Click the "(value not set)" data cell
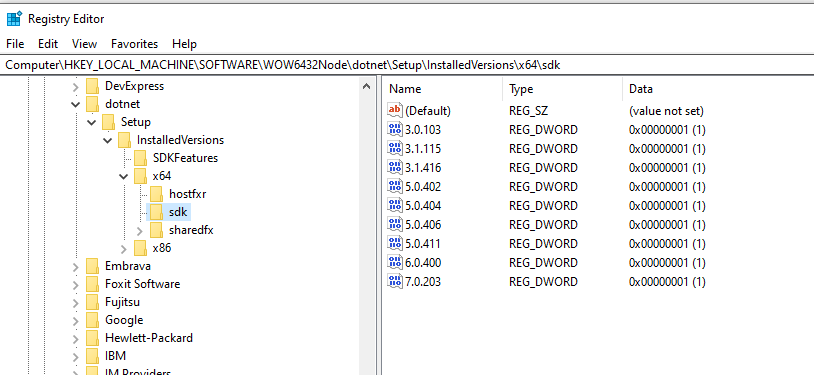814x375 pixels. (666, 111)
